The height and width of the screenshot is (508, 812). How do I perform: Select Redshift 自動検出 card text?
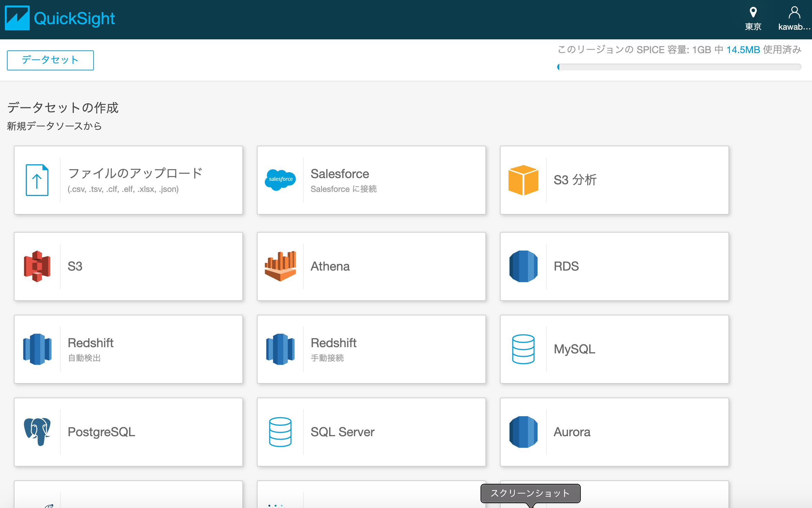90,349
